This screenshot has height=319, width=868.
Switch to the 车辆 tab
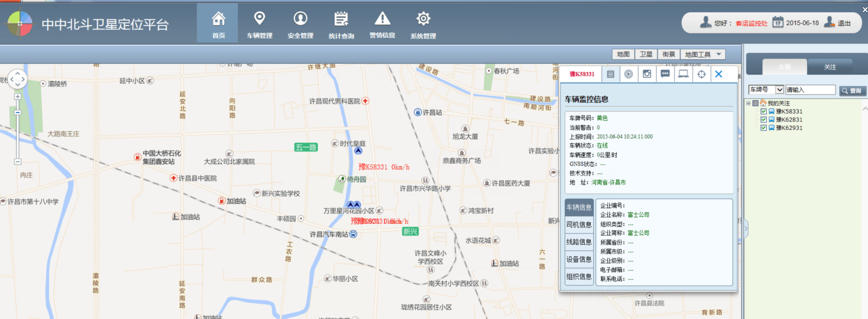[x=784, y=67]
